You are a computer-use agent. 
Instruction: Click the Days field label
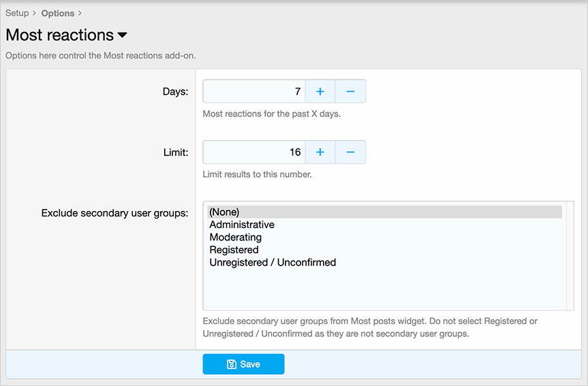click(x=175, y=91)
